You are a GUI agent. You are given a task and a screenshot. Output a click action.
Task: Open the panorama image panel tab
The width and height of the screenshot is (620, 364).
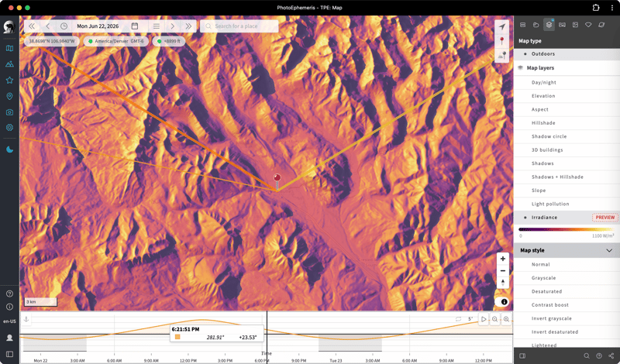(562, 25)
